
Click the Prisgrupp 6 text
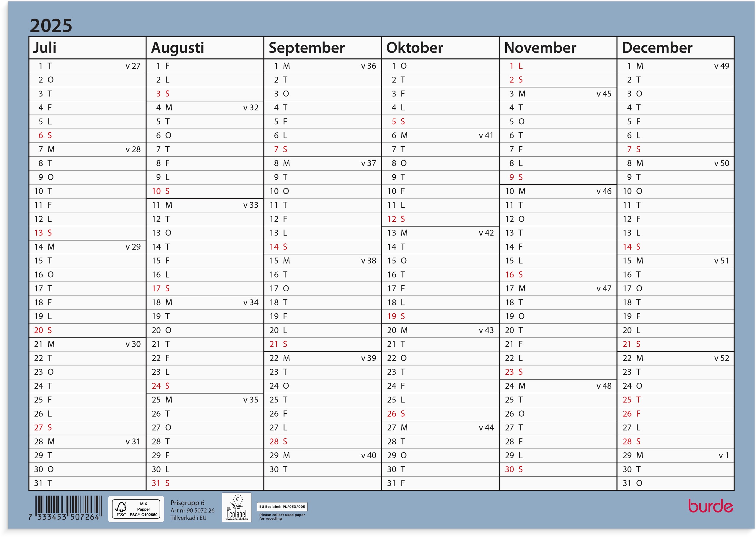(x=187, y=503)
